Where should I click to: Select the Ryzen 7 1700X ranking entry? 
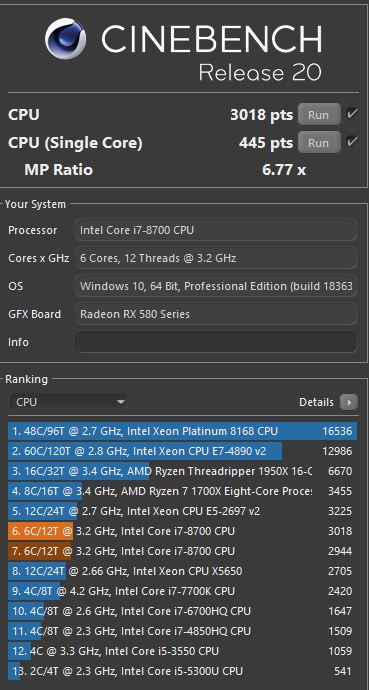pos(183,491)
